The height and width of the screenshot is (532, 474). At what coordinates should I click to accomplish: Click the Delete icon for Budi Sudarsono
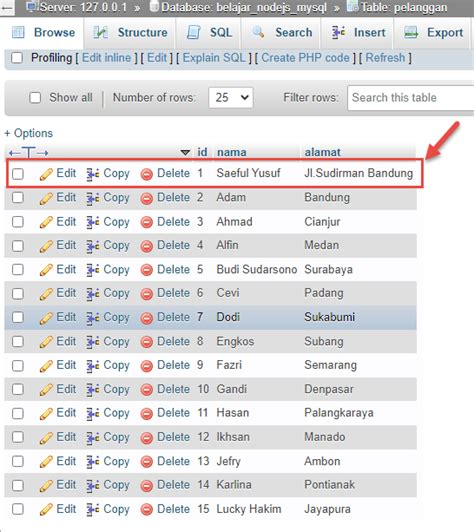(x=147, y=270)
